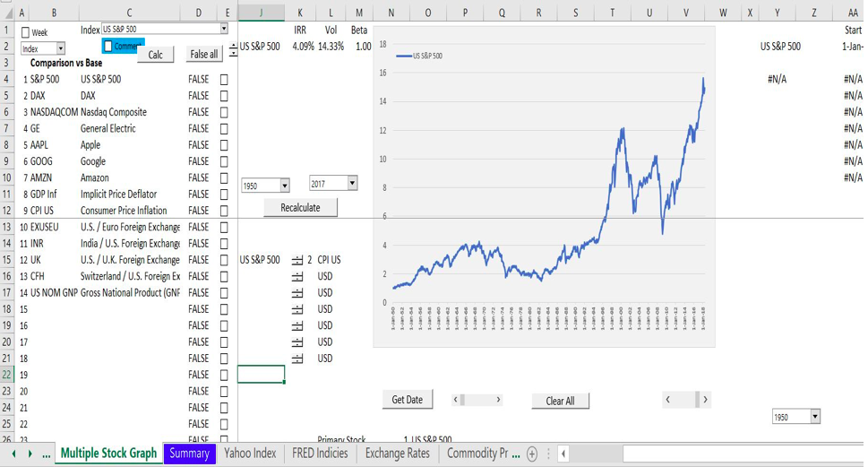Viewport: 868px width, 467px height.
Task: Open the 2017 end year dropdown
Action: (x=352, y=184)
